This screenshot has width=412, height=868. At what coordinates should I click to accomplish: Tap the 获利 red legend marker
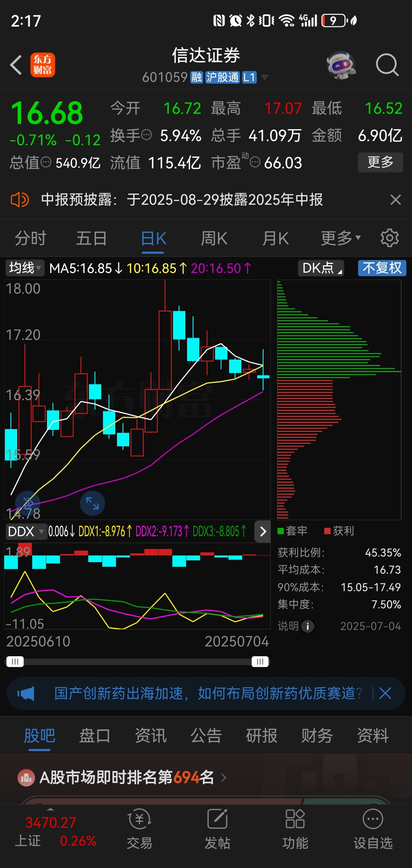[328, 531]
